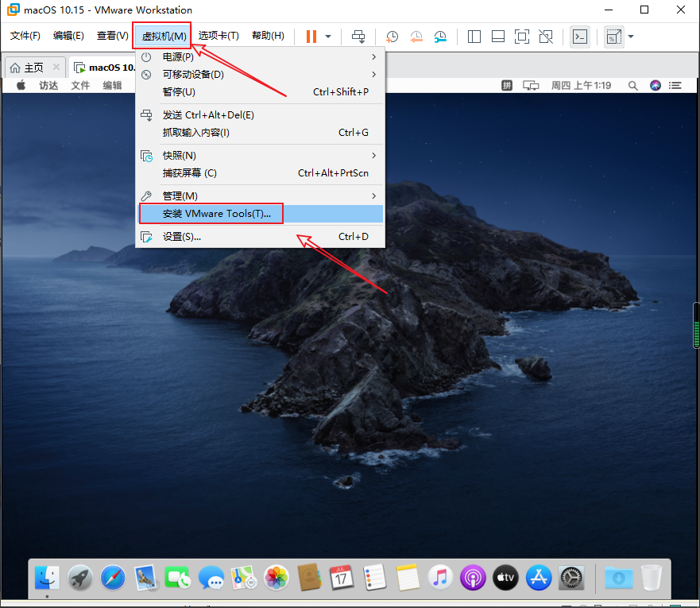700x608 pixels.
Task: Launch Siri from the menu bar
Action: click(x=656, y=85)
